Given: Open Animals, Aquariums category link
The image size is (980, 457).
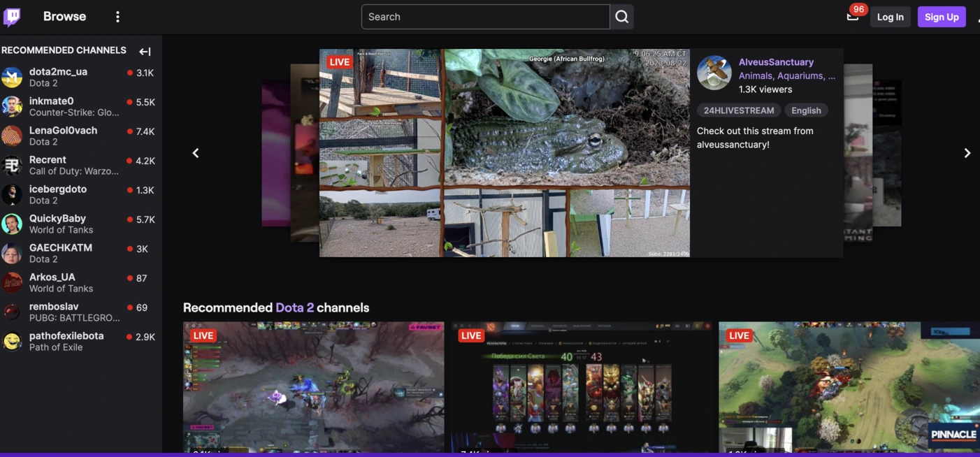Looking at the screenshot, I should [x=787, y=75].
